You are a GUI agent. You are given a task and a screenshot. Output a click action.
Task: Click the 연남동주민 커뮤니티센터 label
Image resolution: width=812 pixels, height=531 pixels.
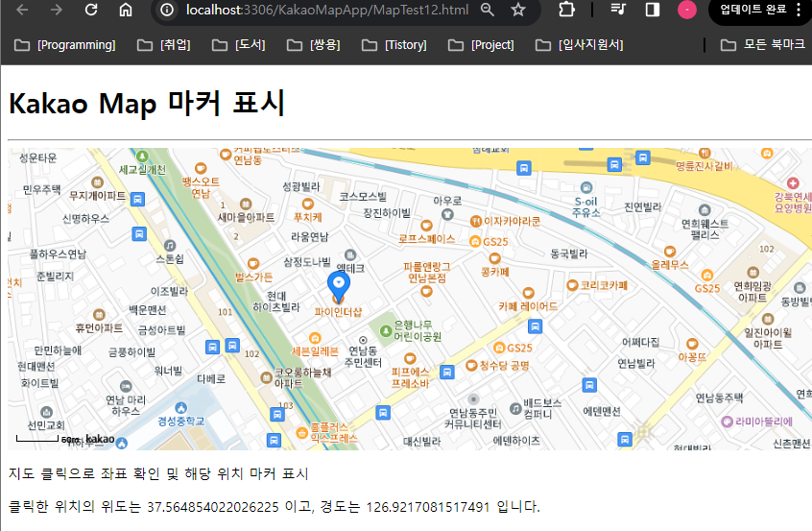(x=473, y=419)
